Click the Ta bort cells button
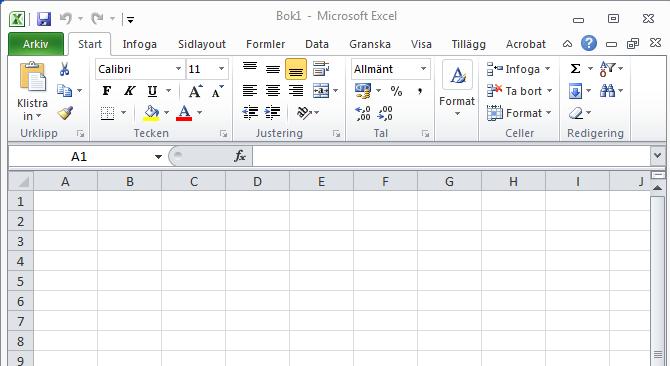 tap(520, 91)
